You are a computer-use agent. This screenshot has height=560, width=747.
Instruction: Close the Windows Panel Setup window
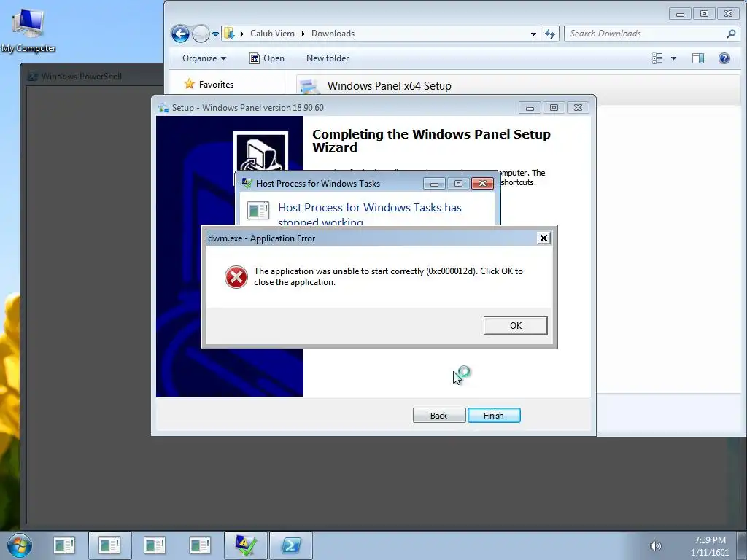click(x=578, y=108)
